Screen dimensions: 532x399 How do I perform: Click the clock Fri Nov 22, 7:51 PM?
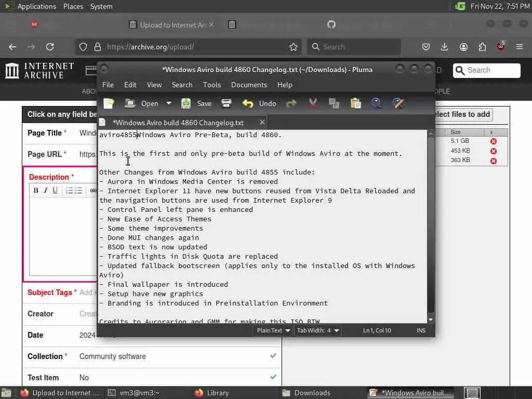pyautogui.click(x=500, y=6)
